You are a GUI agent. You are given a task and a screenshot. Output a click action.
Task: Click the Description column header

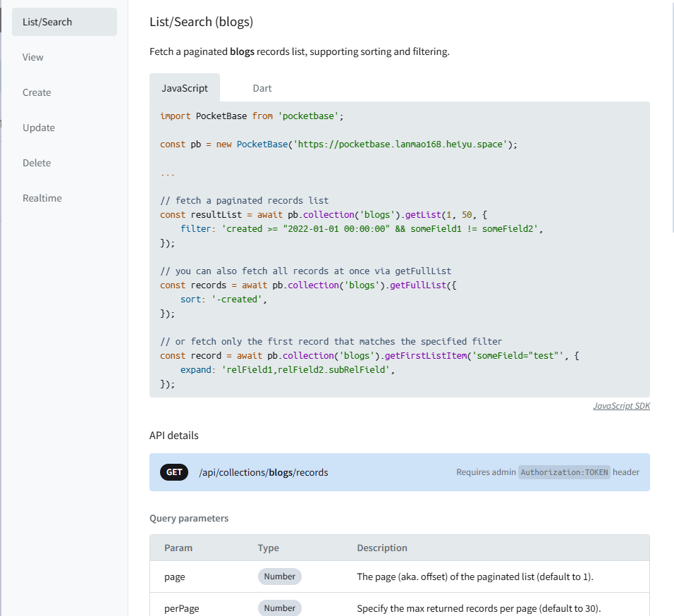pos(381,548)
